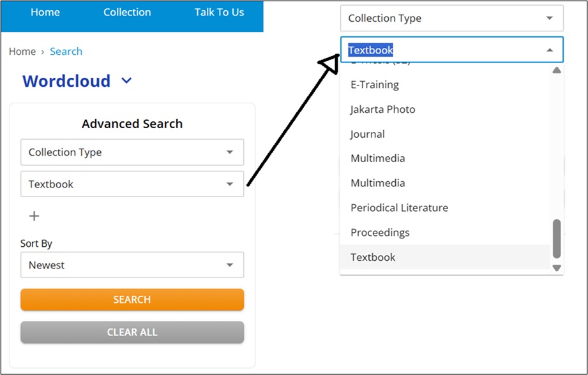This screenshot has height=375, width=588.
Task: Click scroll up arrow in dropdown list
Action: pyautogui.click(x=557, y=70)
